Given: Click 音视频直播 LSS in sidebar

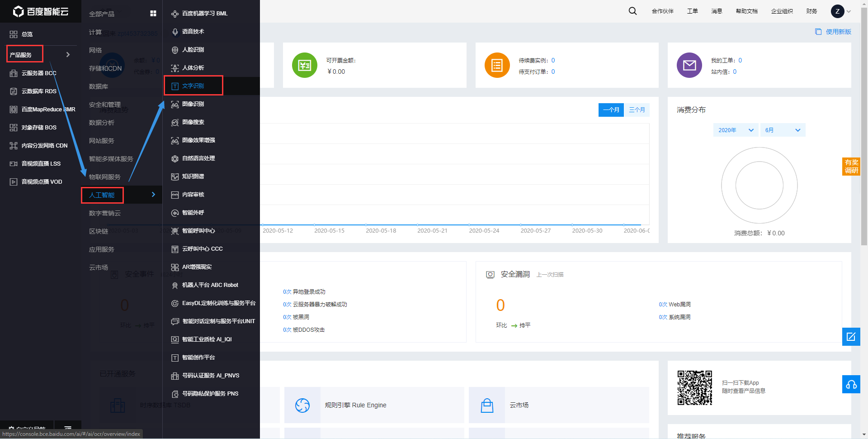Looking at the screenshot, I should [x=41, y=164].
